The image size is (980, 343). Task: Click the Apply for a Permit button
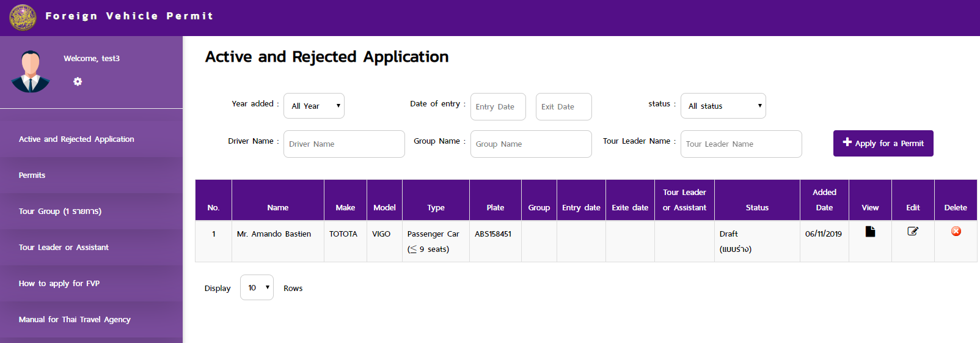[x=883, y=143]
